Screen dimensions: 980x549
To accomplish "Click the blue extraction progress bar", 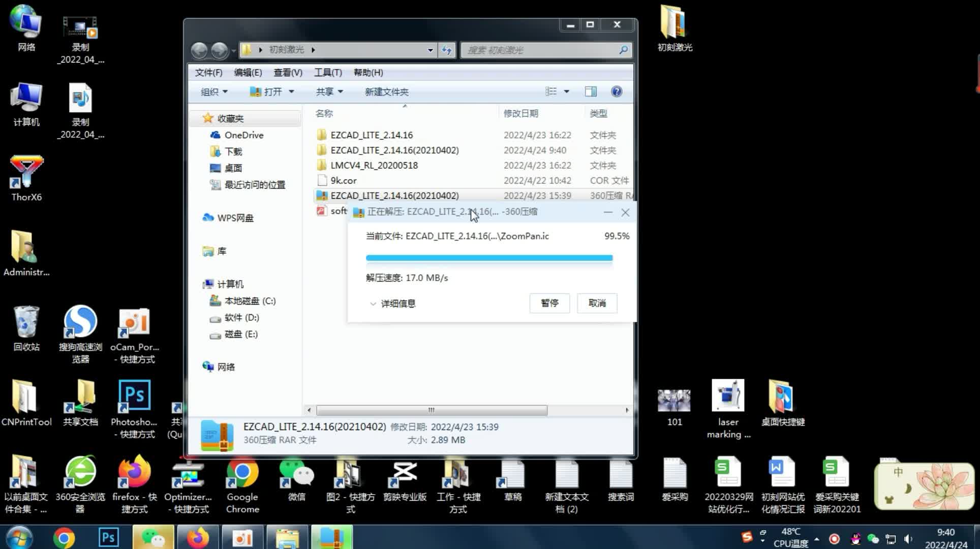I will click(x=489, y=258).
